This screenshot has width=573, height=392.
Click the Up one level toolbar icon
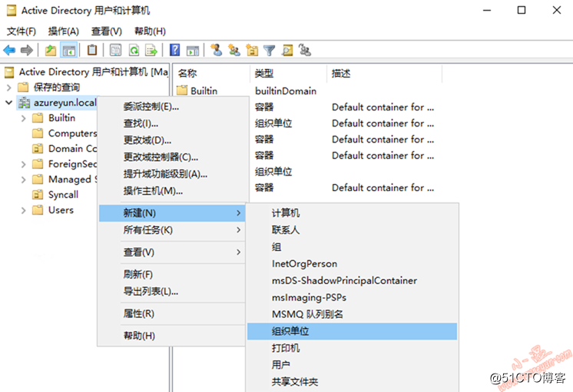click(x=51, y=50)
